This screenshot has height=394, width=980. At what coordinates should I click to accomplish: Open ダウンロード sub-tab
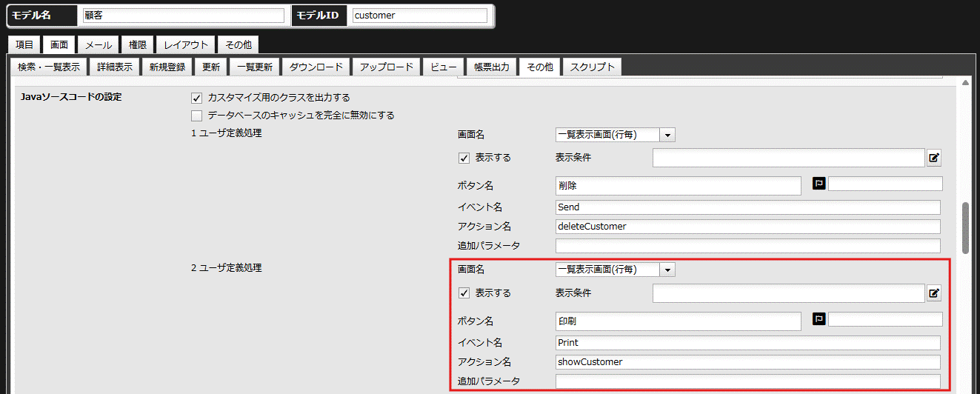tap(316, 67)
